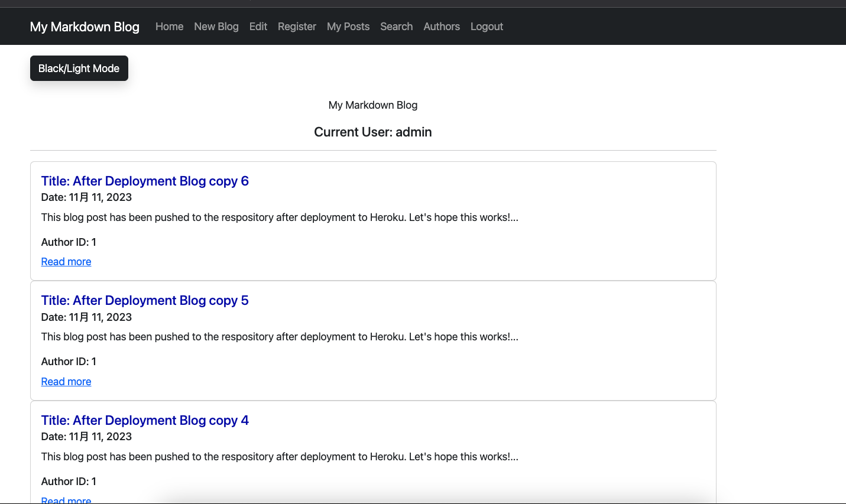Open title After Deployment Blog copy 5
The image size is (846, 504).
[x=145, y=300]
